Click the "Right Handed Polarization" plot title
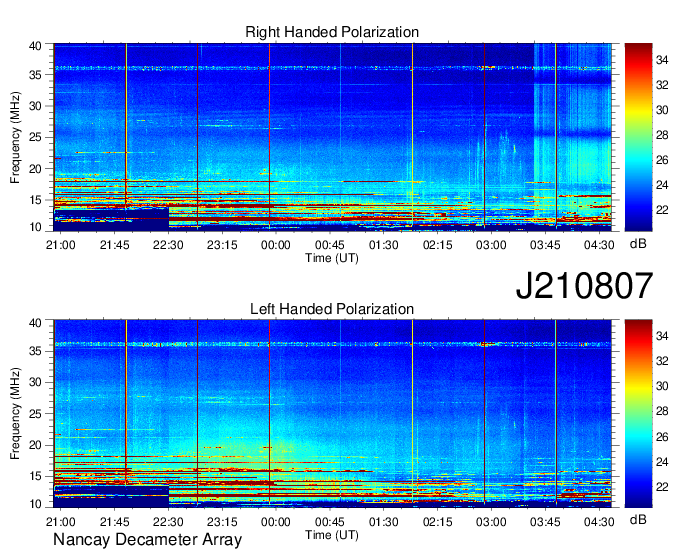The image size is (680, 552). point(332,32)
